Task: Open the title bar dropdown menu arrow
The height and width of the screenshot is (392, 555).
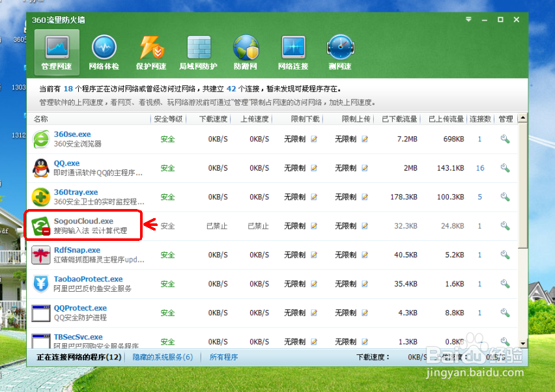Action: (468, 20)
